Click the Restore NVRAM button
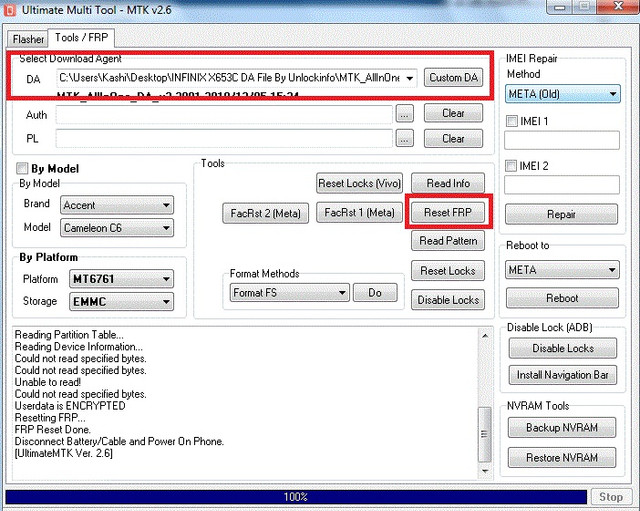The image size is (640, 511). click(562, 458)
